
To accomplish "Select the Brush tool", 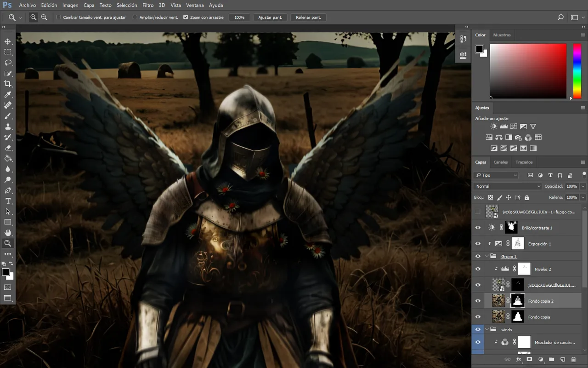I will (x=8, y=116).
